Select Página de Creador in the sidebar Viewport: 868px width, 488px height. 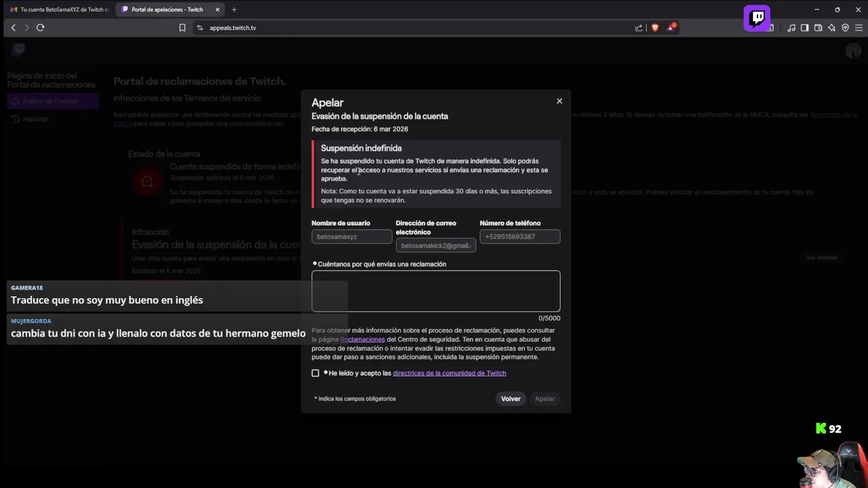53,101
